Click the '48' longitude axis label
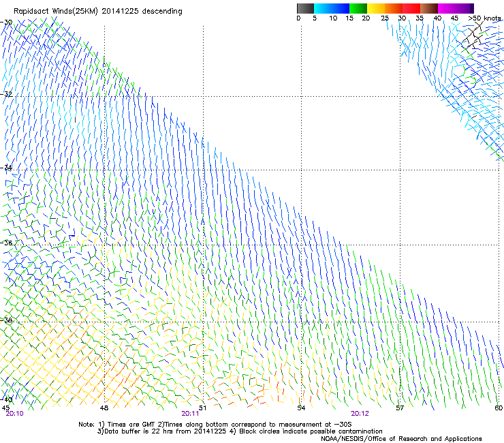The height and width of the screenshot is (443, 504). tap(104, 408)
